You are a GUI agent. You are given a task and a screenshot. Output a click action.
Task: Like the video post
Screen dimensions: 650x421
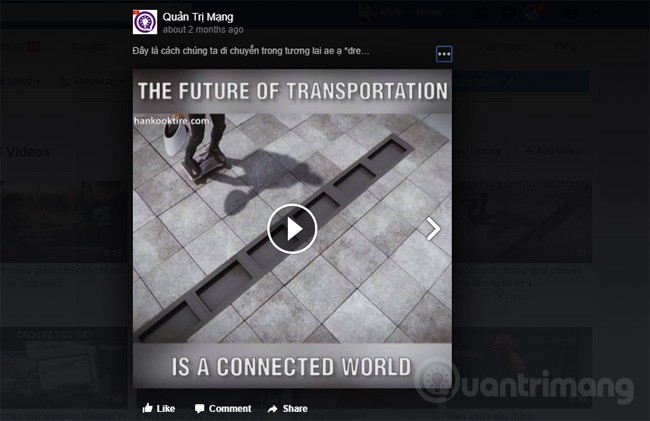(x=158, y=408)
